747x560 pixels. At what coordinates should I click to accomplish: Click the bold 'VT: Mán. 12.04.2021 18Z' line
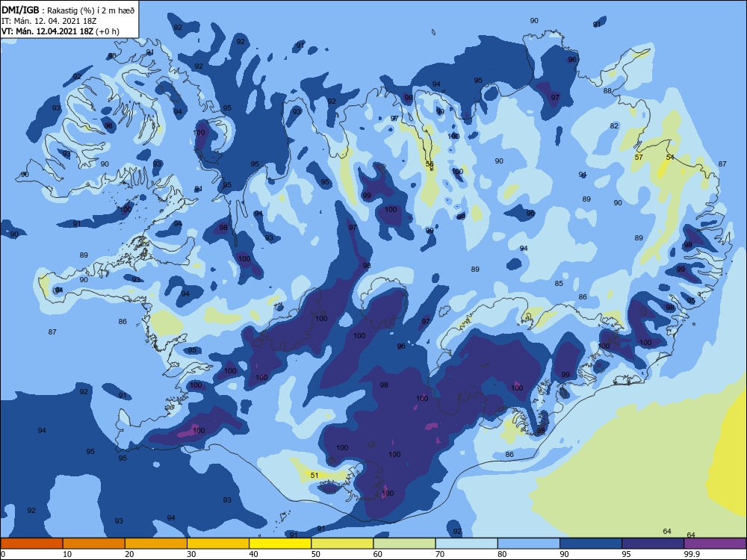coord(48,31)
